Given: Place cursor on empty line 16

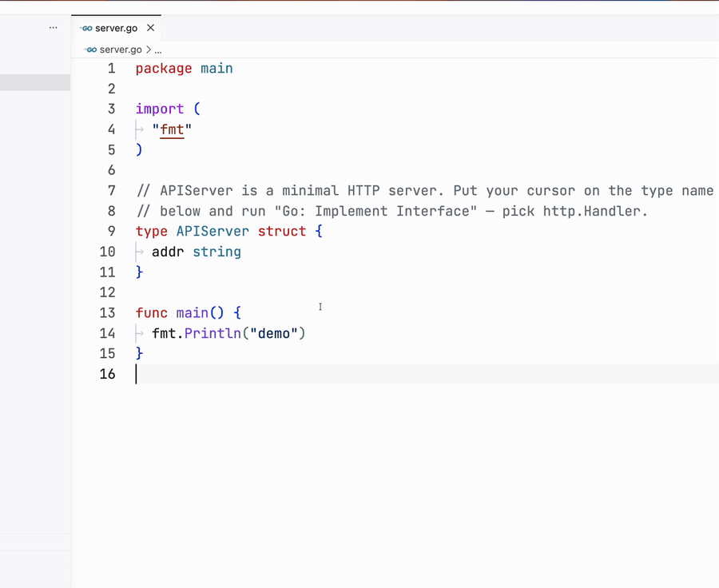Looking at the screenshot, I should click(x=427, y=374).
